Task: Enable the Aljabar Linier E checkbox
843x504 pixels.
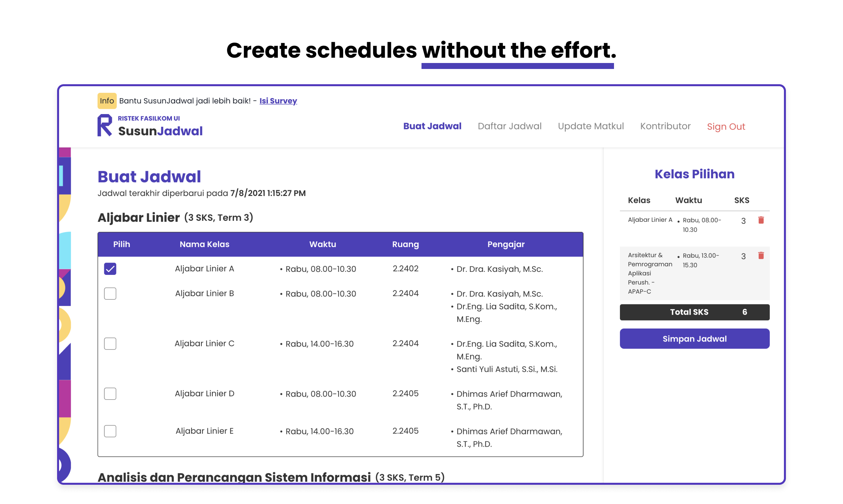Action: (110, 431)
